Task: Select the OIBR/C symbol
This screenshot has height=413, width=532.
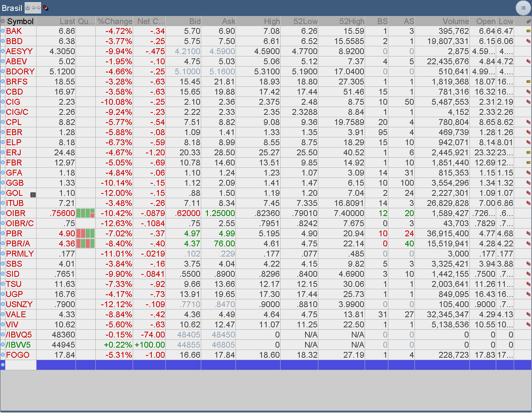Action: (20, 223)
